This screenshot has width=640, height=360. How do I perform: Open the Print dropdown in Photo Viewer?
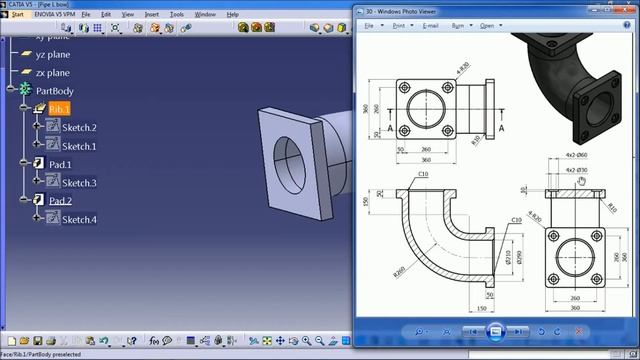(402, 26)
